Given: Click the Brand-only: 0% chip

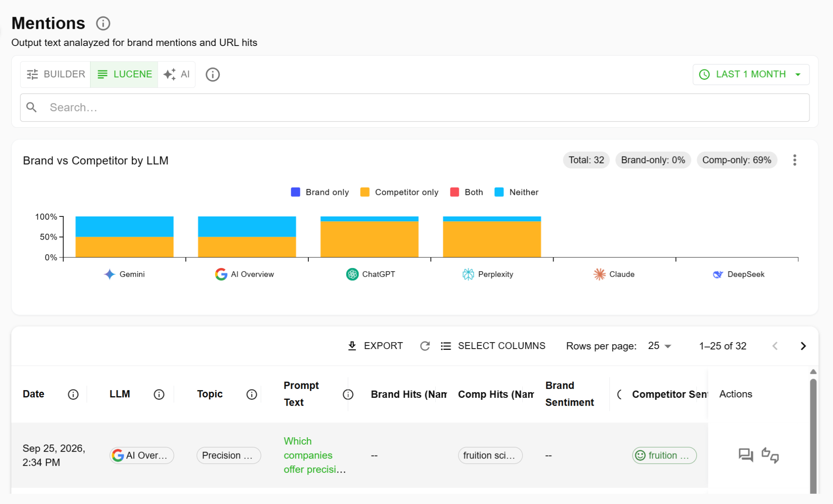Looking at the screenshot, I should pyautogui.click(x=653, y=160).
